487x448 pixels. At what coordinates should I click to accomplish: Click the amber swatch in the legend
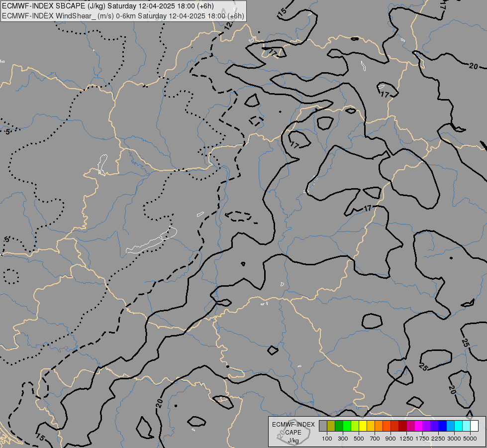[x=371, y=426]
